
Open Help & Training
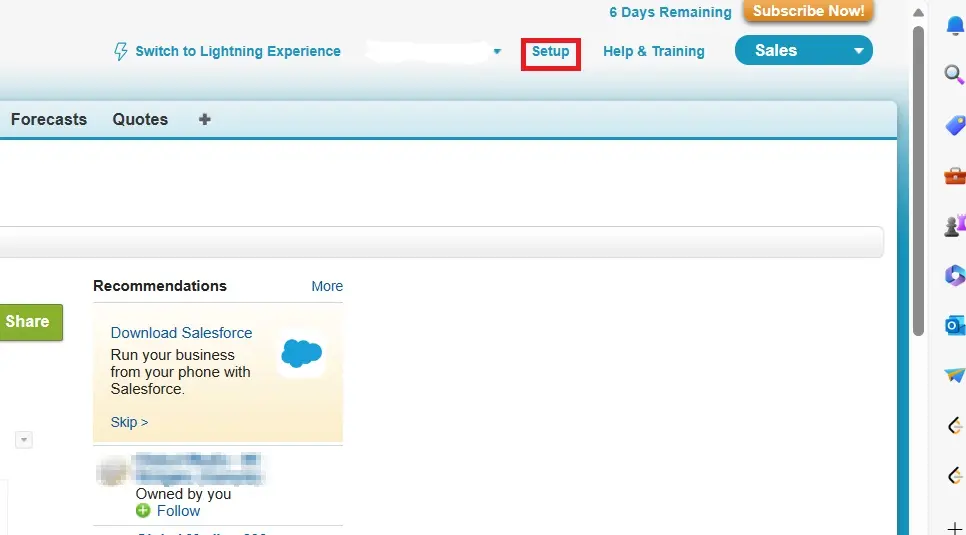654,51
